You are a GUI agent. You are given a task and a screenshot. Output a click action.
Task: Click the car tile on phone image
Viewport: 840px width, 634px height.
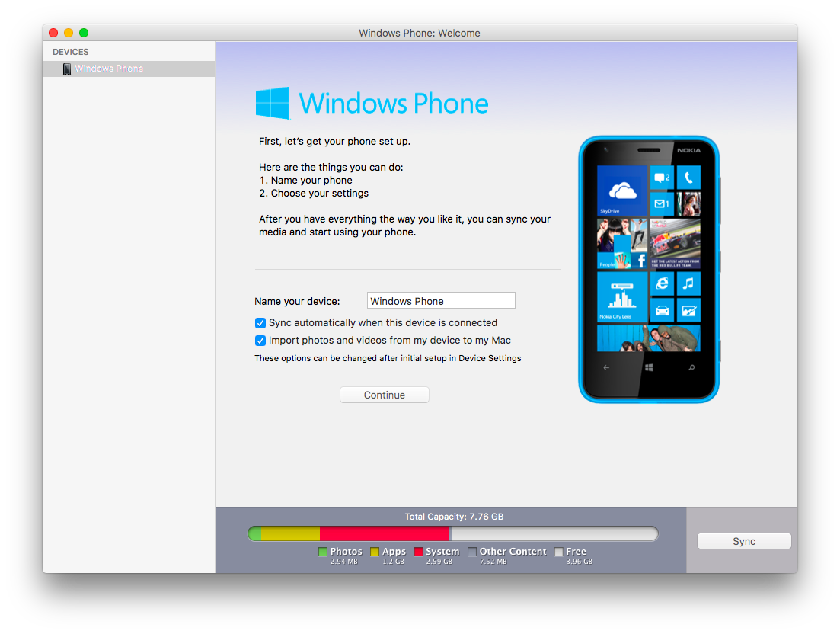coord(662,310)
